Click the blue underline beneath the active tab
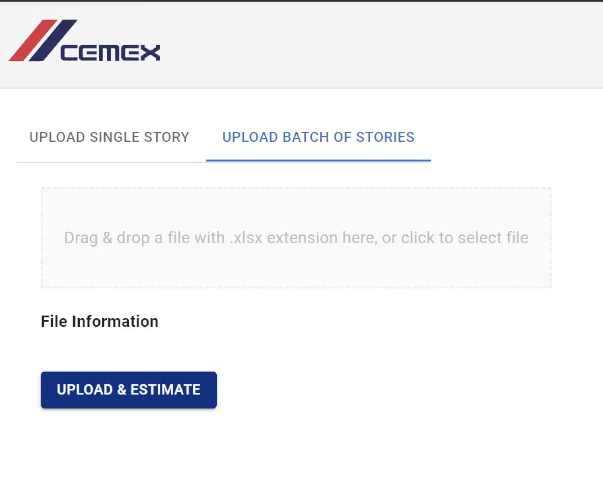 pyautogui.click(x=318, y=161)
